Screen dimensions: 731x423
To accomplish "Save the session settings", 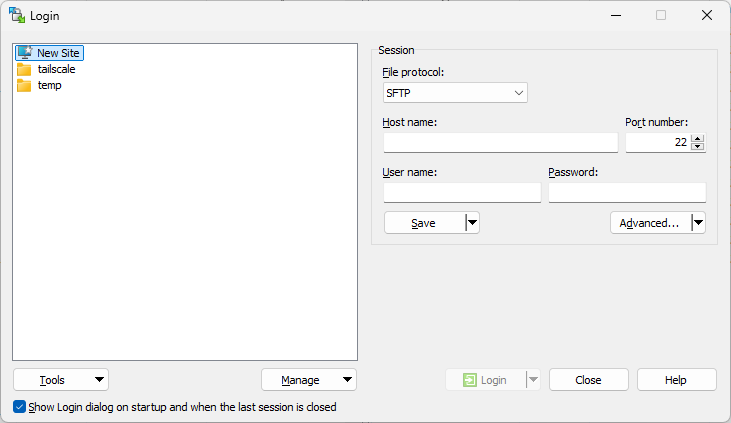I will click(424, 223).
